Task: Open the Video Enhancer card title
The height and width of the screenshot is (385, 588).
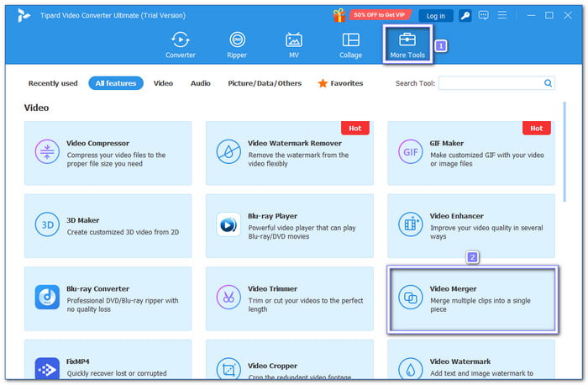Action: 457,216
